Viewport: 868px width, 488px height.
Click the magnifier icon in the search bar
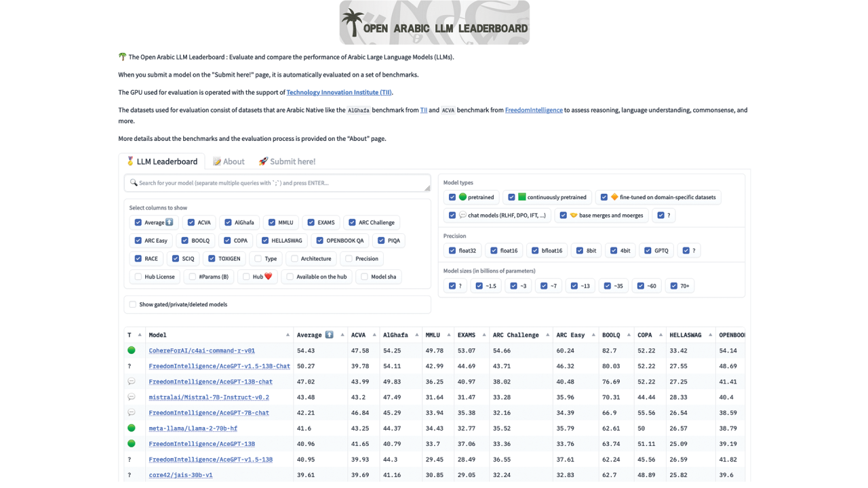[x=134, y=182]
